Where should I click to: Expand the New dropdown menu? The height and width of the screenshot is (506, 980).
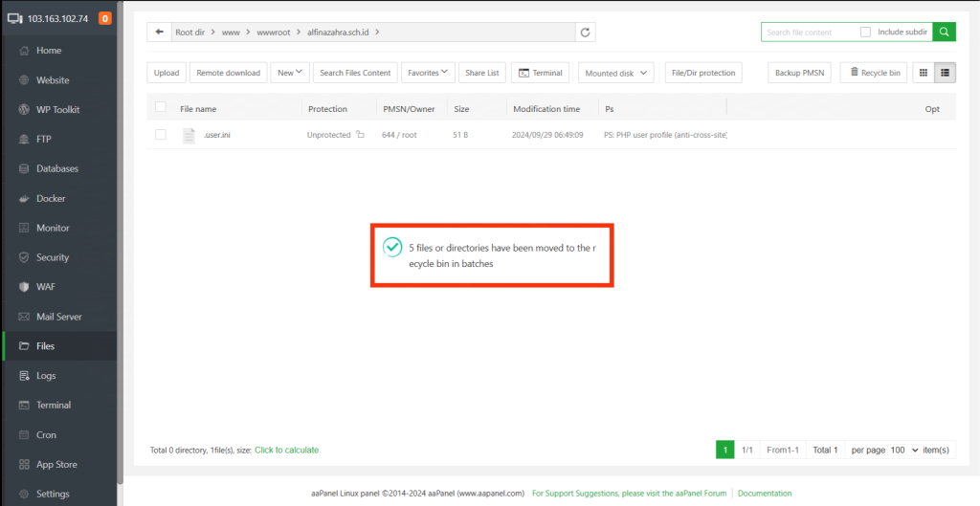tap(290, 73)
